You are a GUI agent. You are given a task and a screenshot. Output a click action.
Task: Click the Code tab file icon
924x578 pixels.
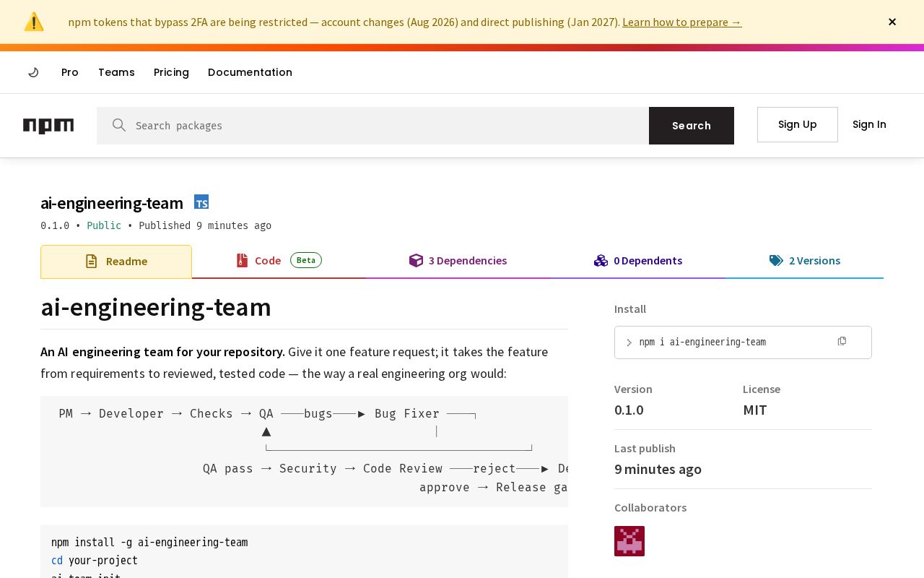point(242,260)
